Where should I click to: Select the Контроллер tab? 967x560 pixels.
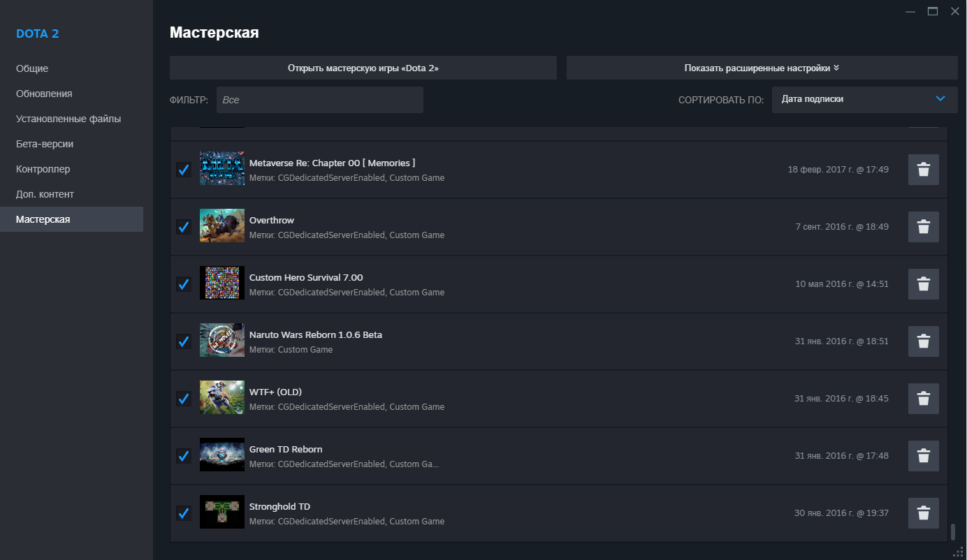tap(71, 169)
